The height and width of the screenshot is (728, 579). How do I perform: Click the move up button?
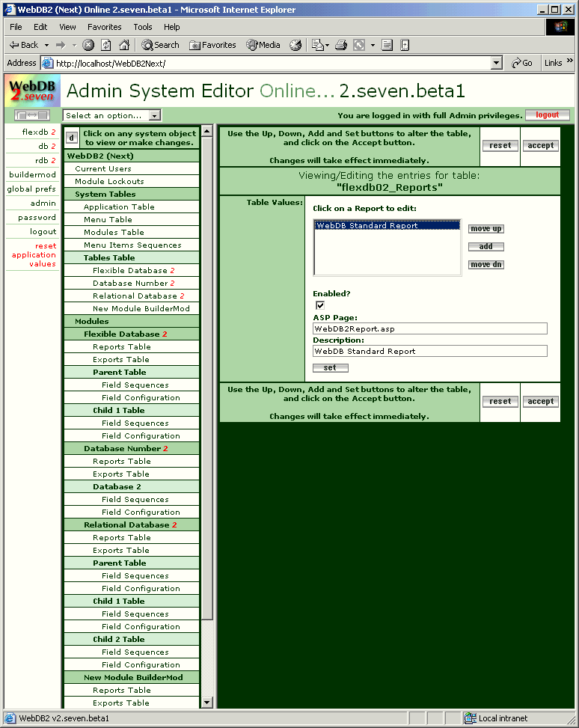point(485,229)
